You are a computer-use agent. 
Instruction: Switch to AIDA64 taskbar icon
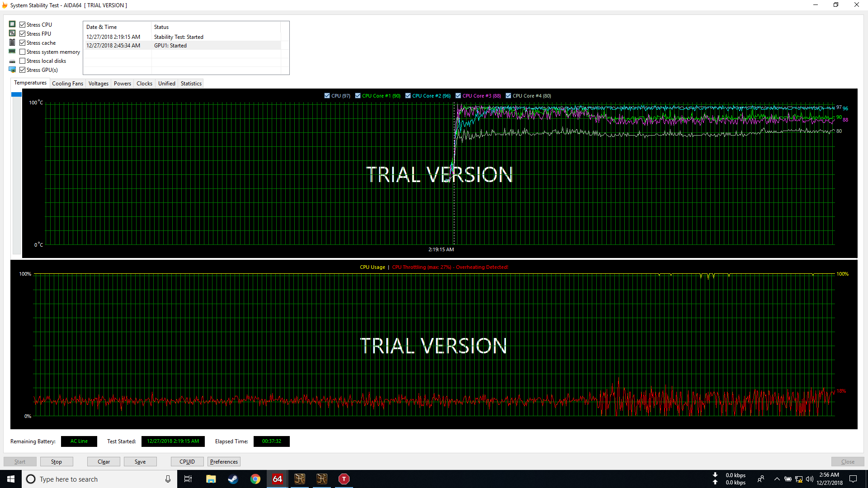277,479
